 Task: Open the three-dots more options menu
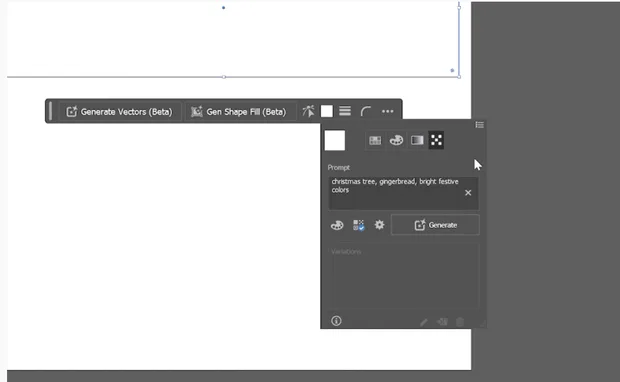(x=388, y=112)
